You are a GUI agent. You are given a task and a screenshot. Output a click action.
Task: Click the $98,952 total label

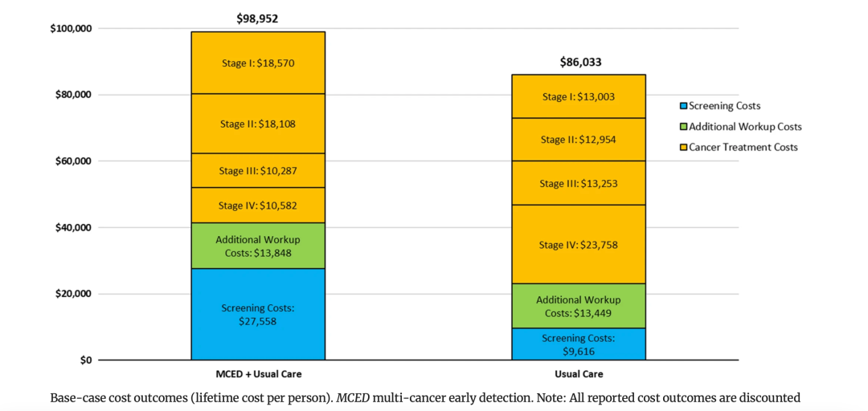(257, 18)
